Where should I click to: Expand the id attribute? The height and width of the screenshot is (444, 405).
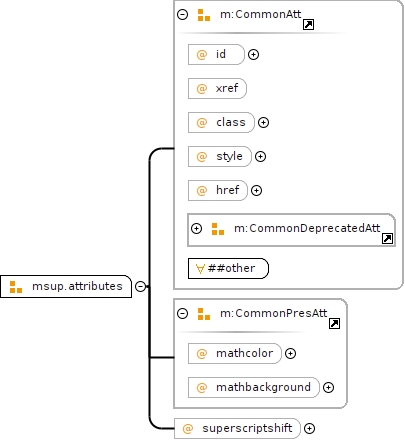[253, 54]
